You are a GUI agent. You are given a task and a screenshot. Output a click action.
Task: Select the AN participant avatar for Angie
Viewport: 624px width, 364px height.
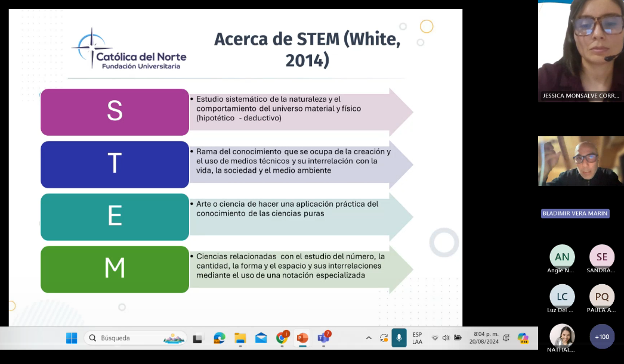click(x=562, y=257)
